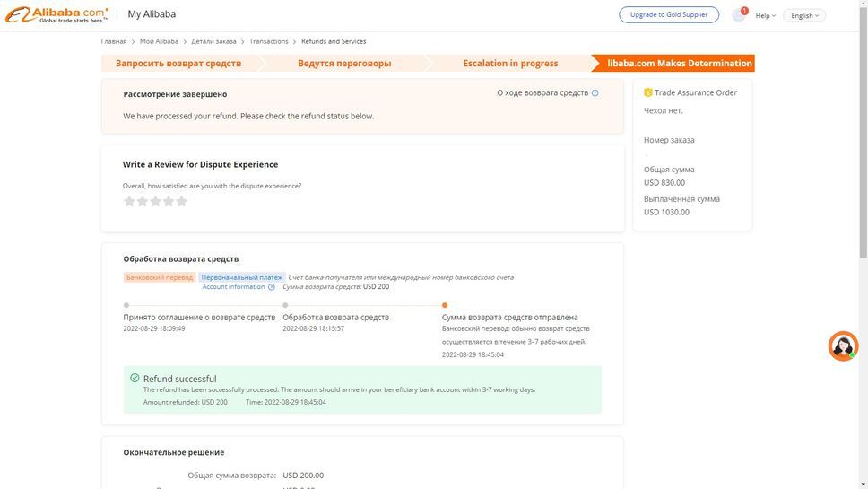Open the English language selector
Viewport: 868px width, 489px height.
point(803,15)
